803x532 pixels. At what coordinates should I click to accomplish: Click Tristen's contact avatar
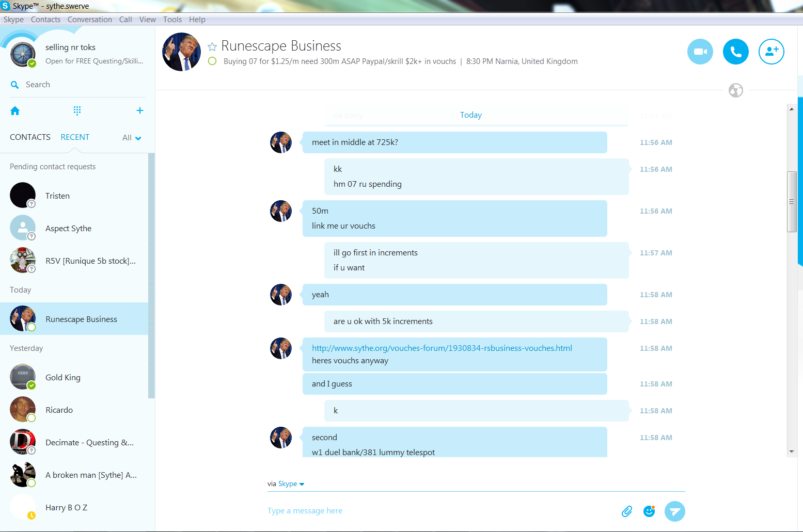point(23,196)
